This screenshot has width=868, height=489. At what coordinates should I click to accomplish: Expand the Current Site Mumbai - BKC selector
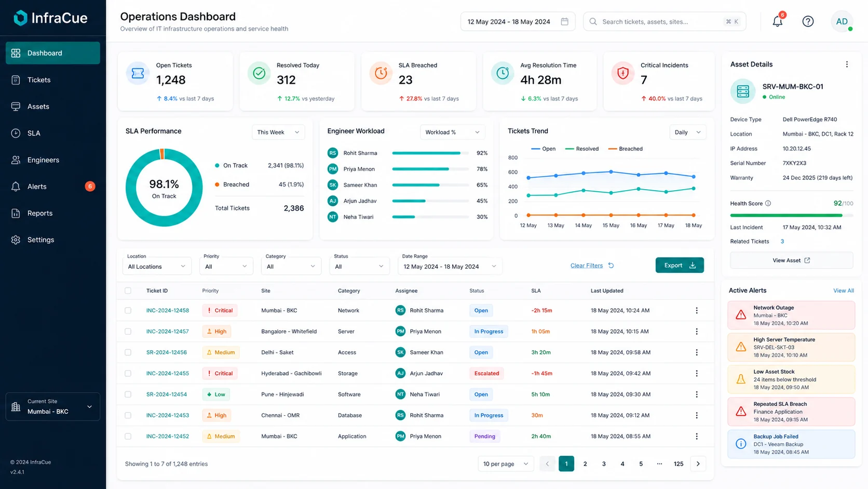53,406
